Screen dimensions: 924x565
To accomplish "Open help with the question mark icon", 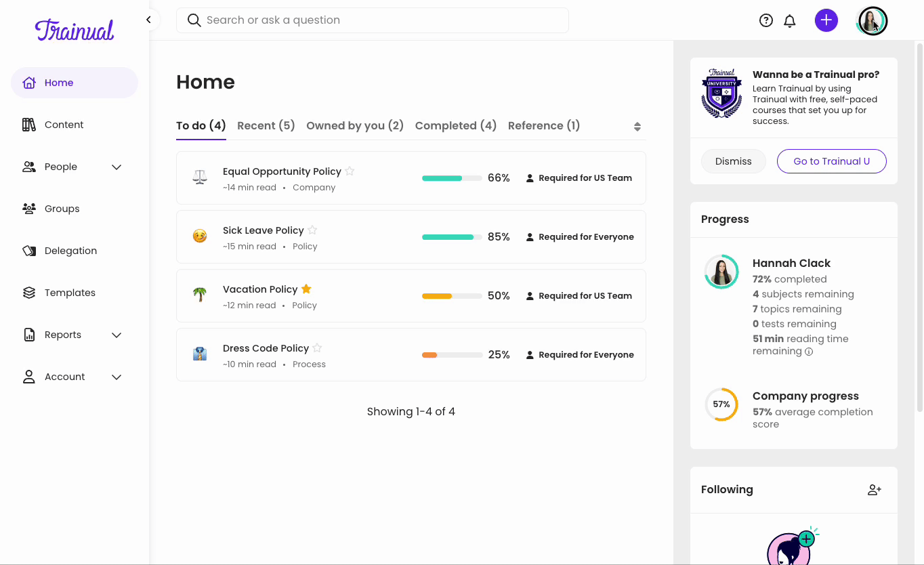I will (x=765, y=20).
